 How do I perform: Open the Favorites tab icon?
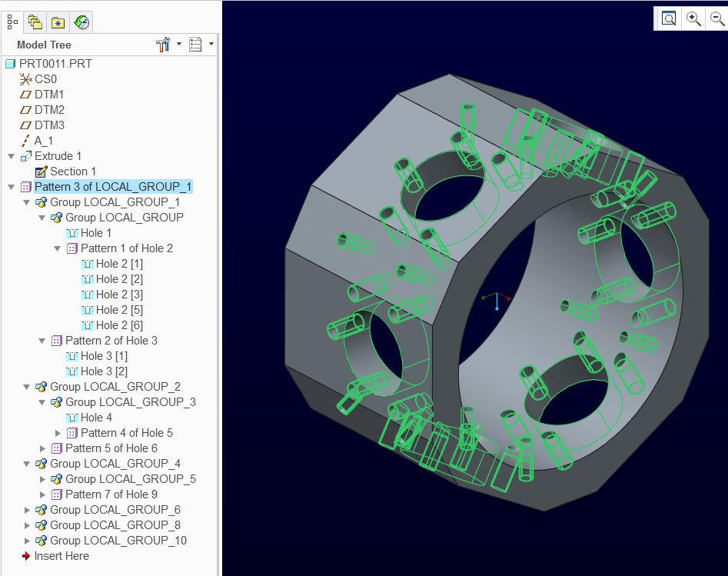tap(58, 22)
